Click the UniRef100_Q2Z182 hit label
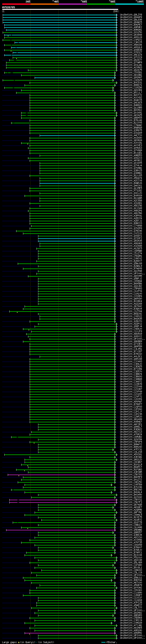This screenshot has width=146, height=644. tap(131, 497)
